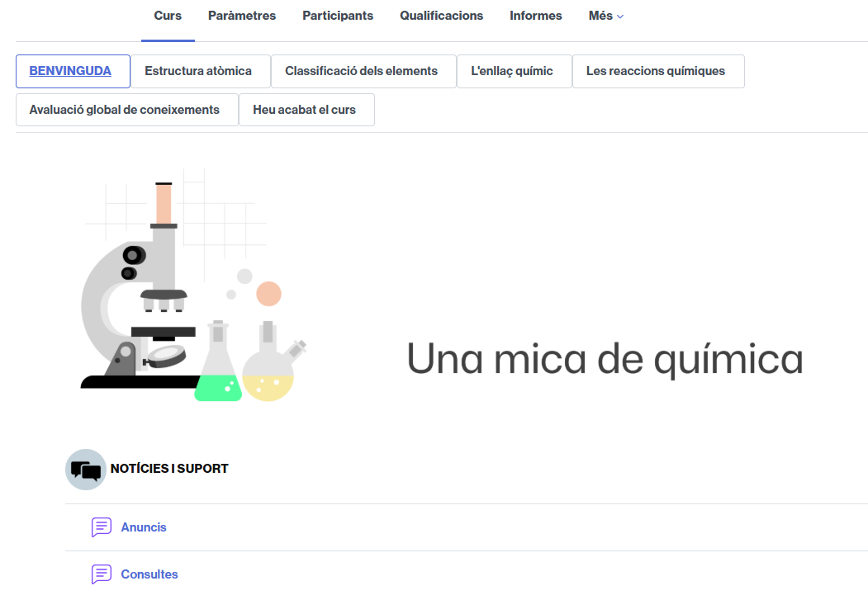Go to L'enllaç químic section
The width and height of the screenshot is (868, 600).
tap(515, 71)
